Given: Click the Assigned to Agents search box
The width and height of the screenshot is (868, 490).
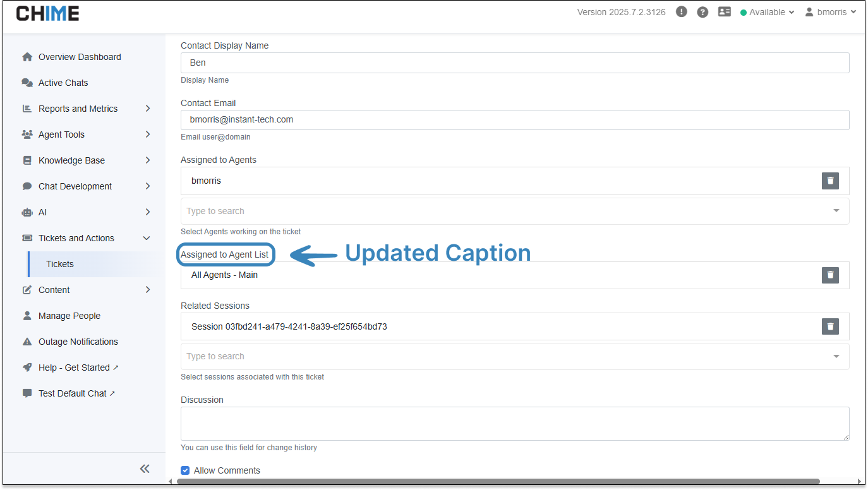Looking at the screenshot, I should [515, 211].
